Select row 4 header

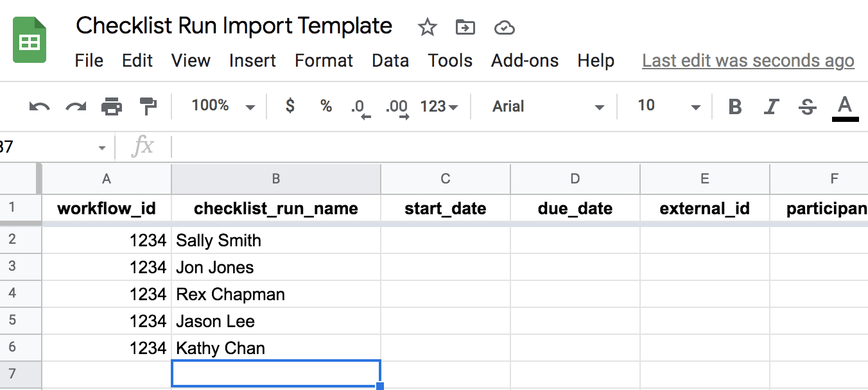[21, 294]
